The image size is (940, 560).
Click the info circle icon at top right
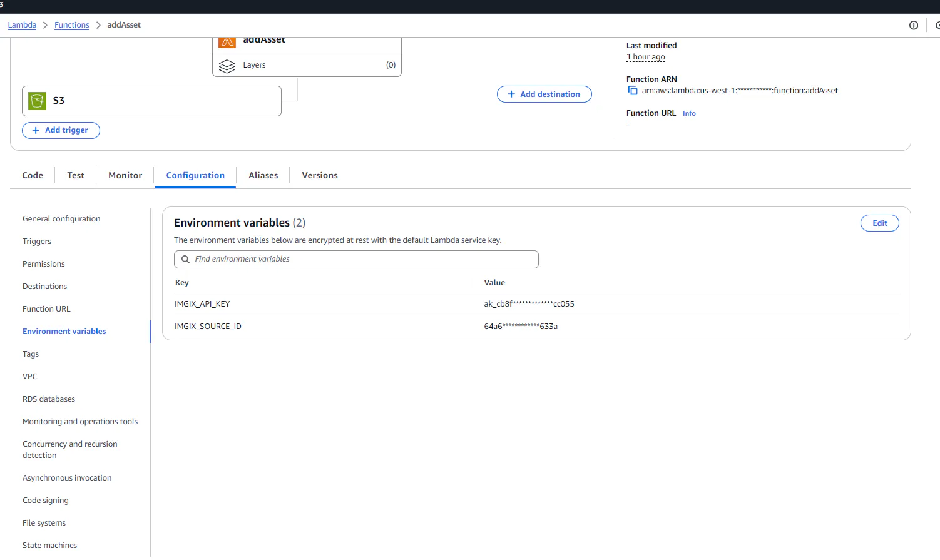tap(913, 25)
